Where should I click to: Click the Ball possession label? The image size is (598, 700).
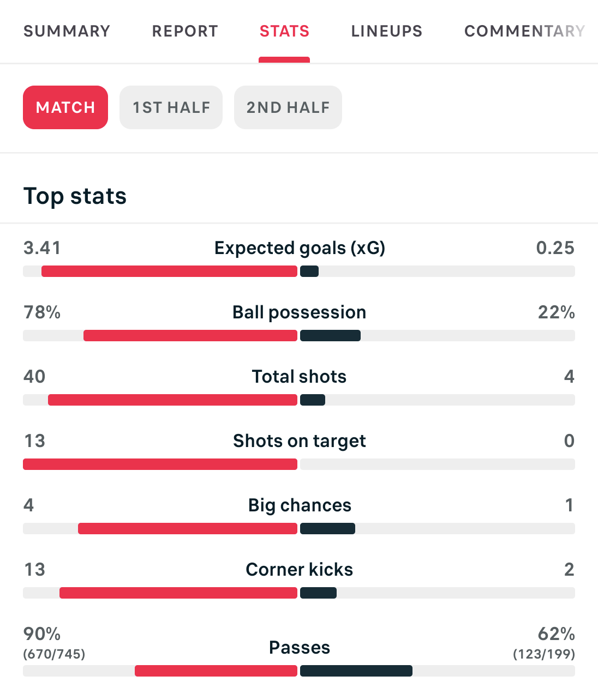coord(299,312)
